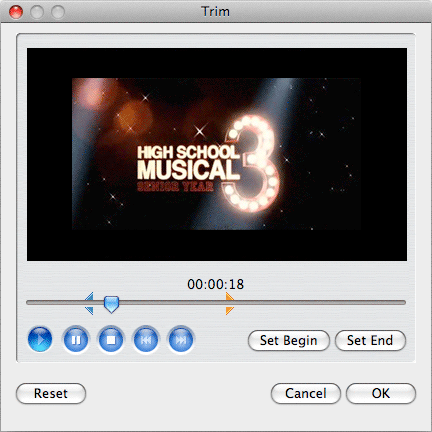Image resolution: width=432 pixels, height=432 pixels.
Task: Click the blue playhead slider thumb
Action: (x=111, y=304)
